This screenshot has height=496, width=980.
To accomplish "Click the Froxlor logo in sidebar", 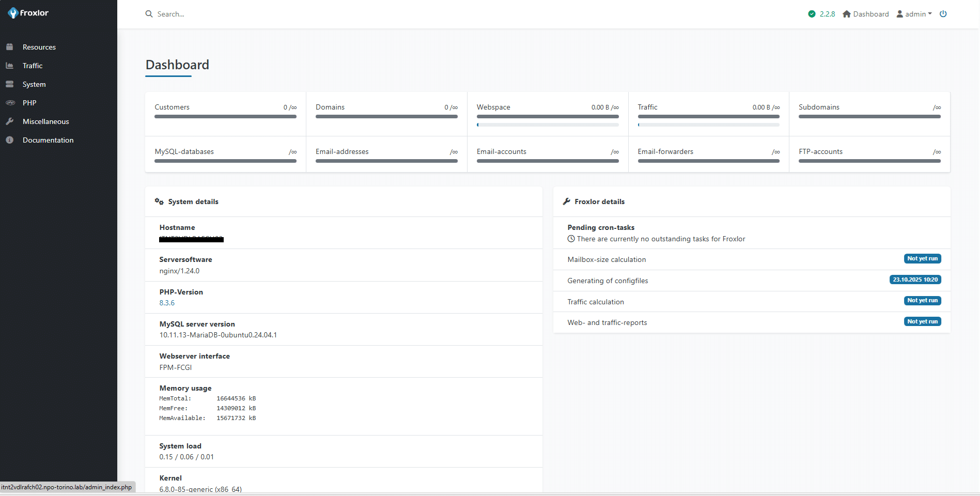I will (x=28, y=13).
